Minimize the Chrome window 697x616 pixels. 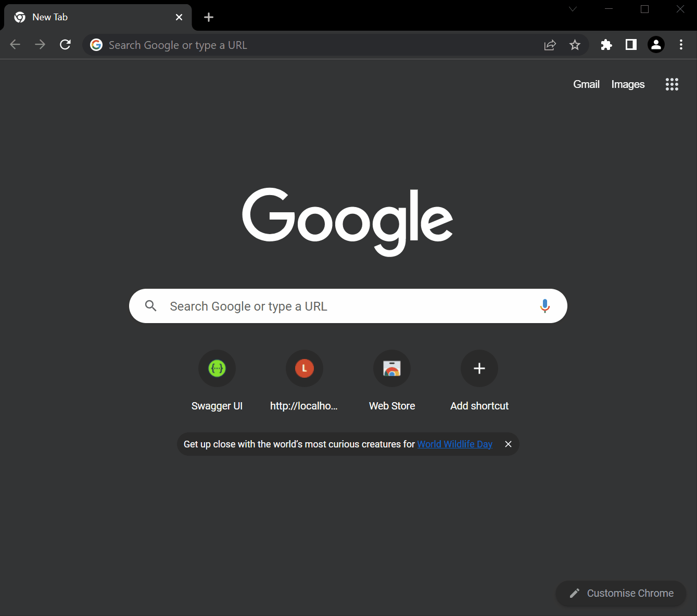[x=609, y=9]
